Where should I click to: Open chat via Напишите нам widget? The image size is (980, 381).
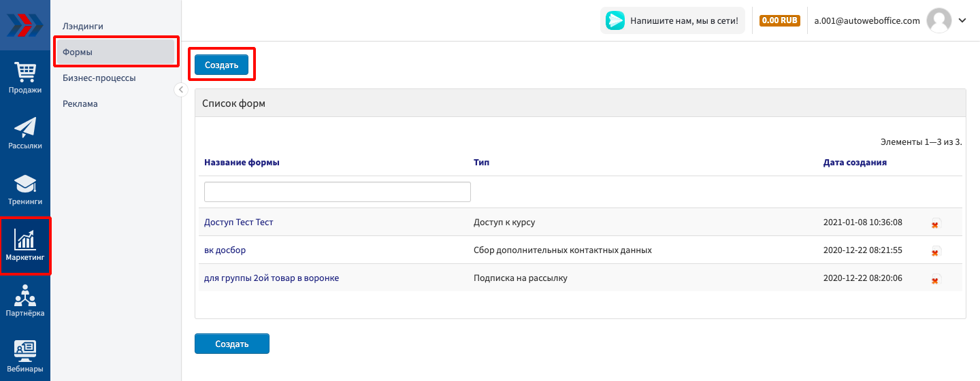click(x=672, y=20)
